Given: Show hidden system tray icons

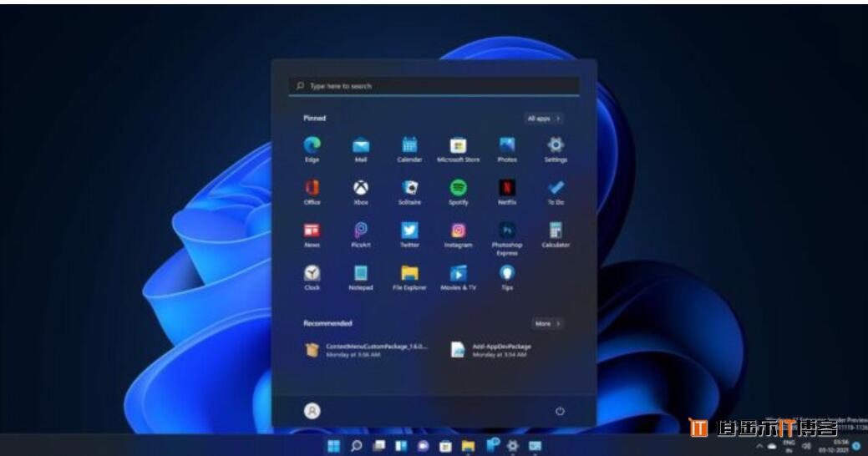Looking at the screenshot, I should (x=759, y=446).
